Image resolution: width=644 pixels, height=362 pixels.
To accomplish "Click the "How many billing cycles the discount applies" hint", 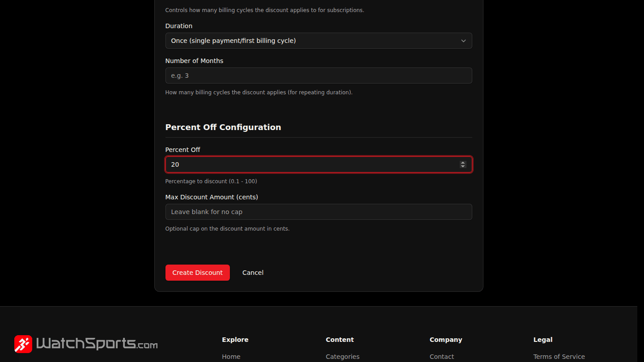I will click(259, 93).
